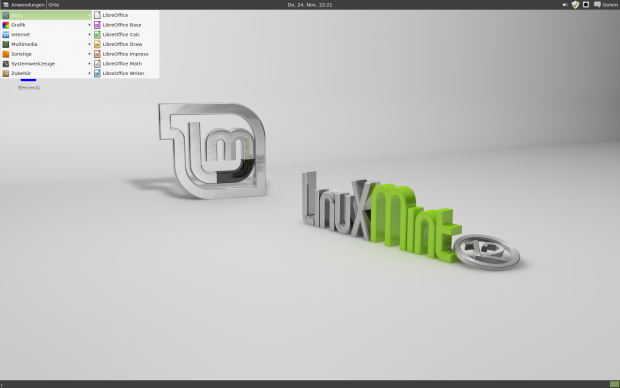620x388 pixels.
Task: Select the Elements desktop icon label
Action: click(29, 88)
